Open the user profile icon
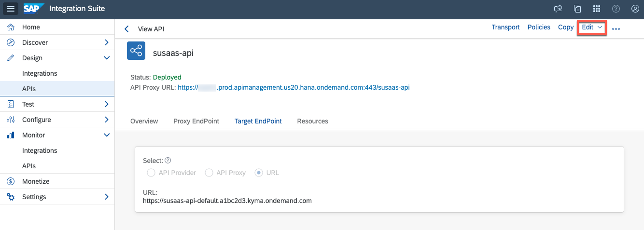The image size is (644, 230). [x=635, y=9]
